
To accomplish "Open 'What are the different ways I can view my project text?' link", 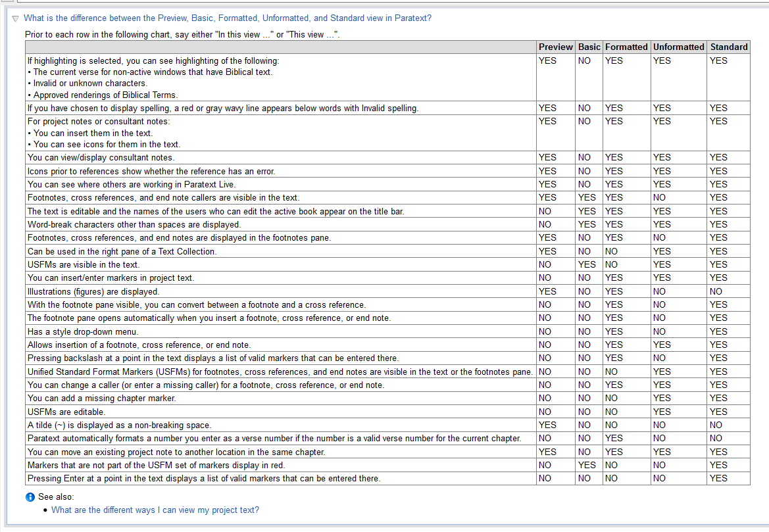I will (155, 510).
